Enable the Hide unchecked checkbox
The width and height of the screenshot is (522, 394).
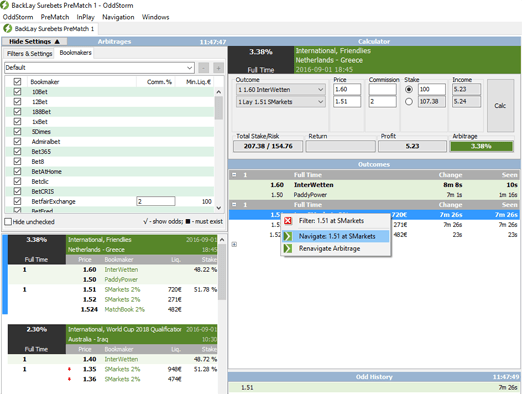pos(8,222)
